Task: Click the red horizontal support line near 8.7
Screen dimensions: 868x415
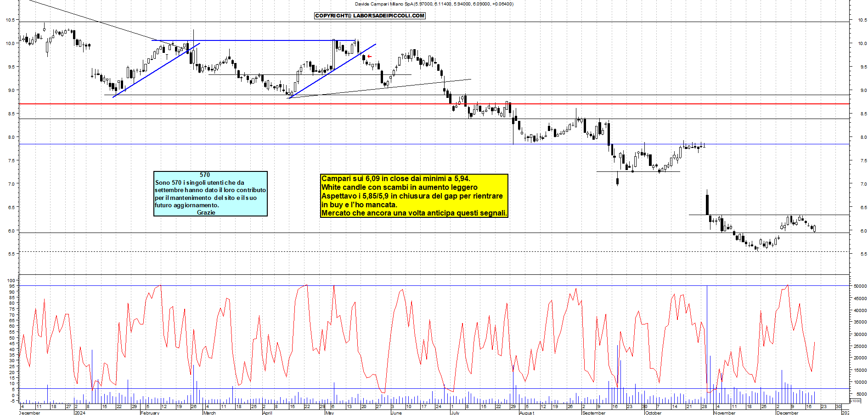Action: pos(434,104)
